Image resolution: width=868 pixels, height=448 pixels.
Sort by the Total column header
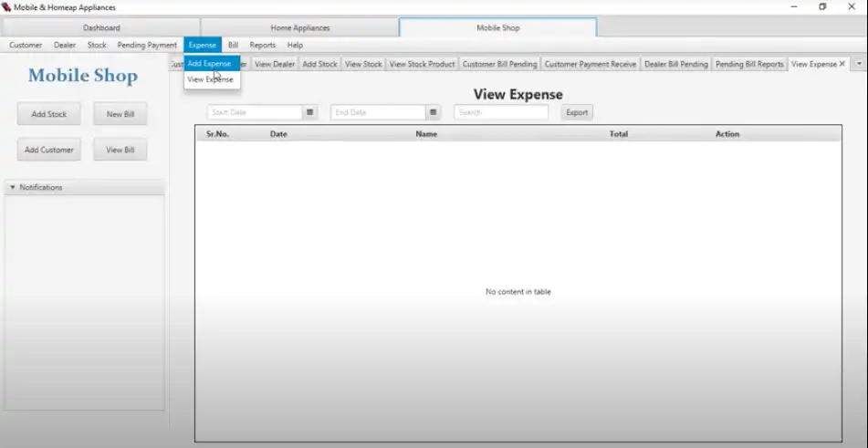pyautogui.click(x=618, y=134)
